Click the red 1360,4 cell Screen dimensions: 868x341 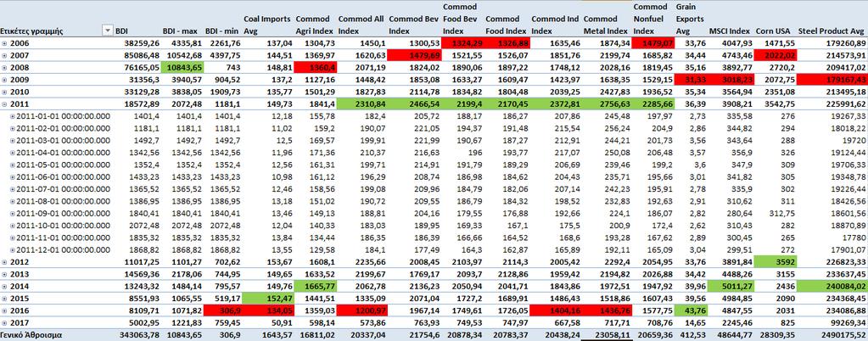(315, 68)
